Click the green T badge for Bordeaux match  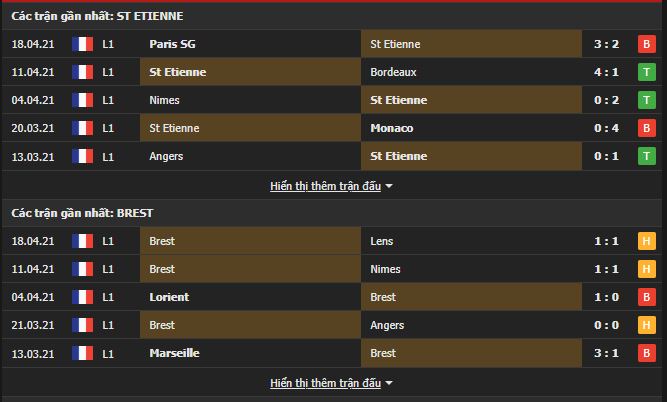tap(646, 72)
